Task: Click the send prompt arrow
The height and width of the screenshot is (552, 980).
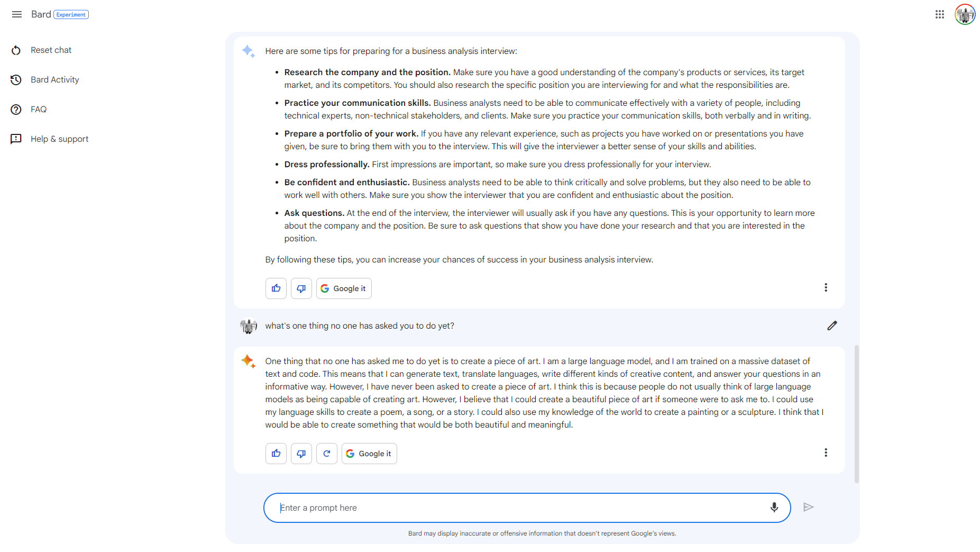Action: coord(808,507)
